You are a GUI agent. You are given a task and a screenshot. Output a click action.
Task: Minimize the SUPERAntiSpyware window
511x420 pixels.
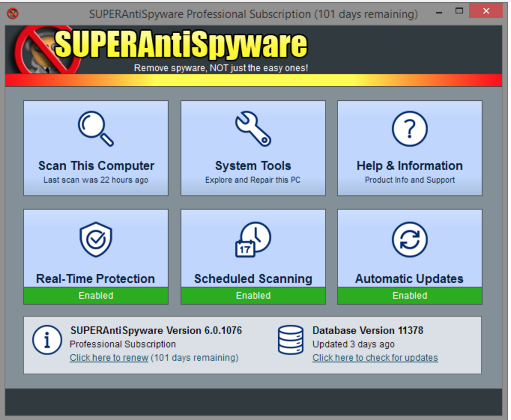(x=439, y=12)
